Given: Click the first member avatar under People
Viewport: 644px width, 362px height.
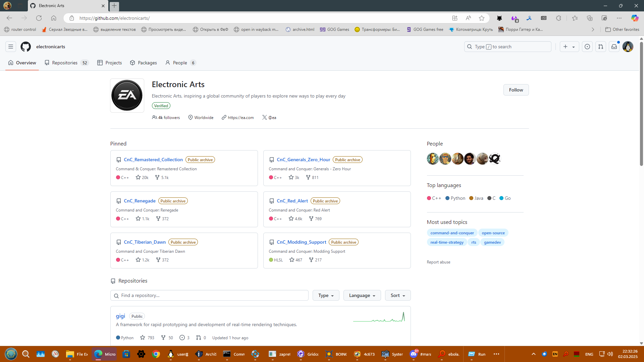Looking at the screenshot, I should point(433,159).
